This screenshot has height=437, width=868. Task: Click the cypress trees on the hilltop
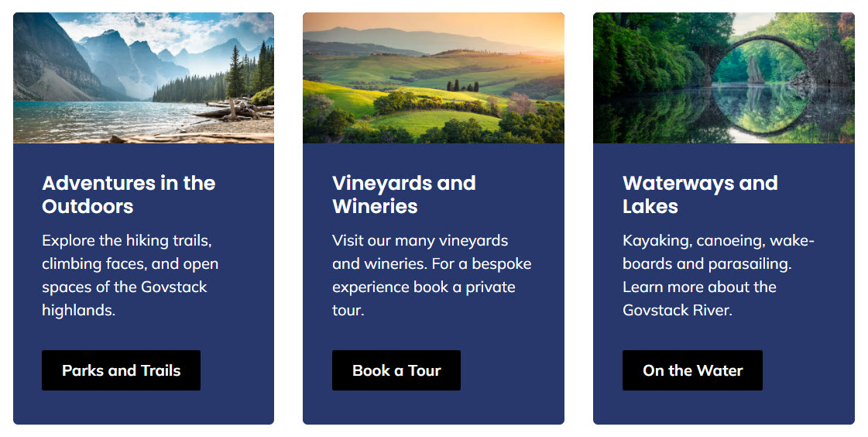click(x=463, y=86)
